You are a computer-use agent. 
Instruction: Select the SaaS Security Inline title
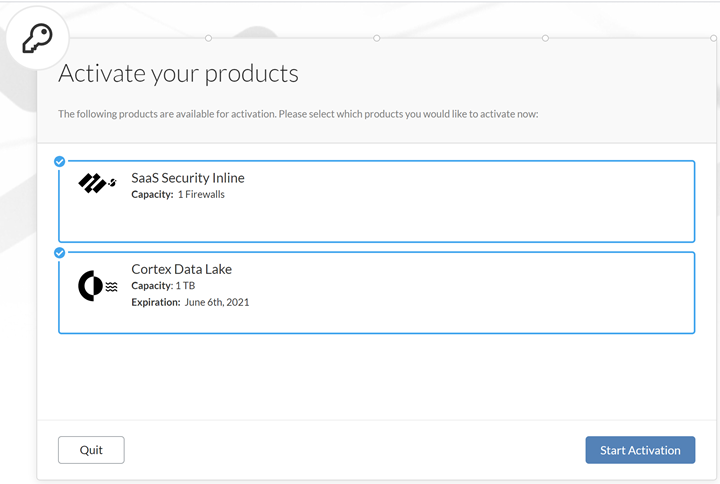188,178
